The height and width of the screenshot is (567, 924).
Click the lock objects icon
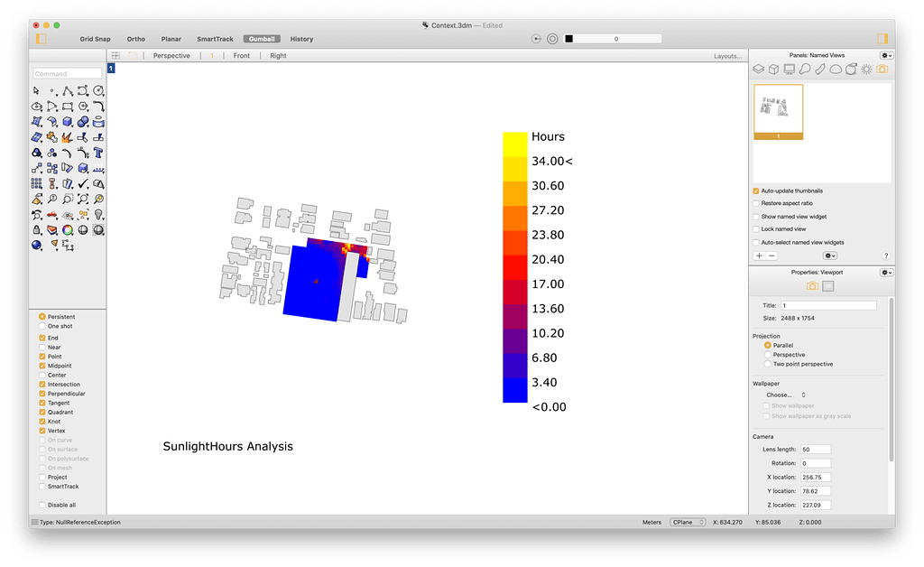36,230
